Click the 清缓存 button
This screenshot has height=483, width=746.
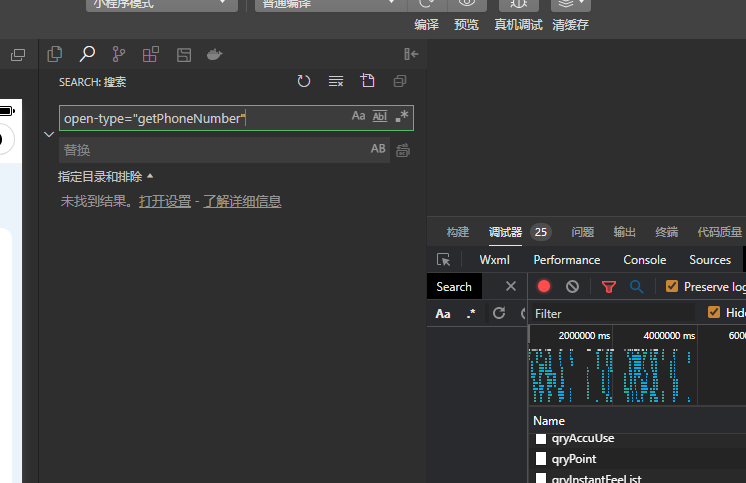(570, 25)
